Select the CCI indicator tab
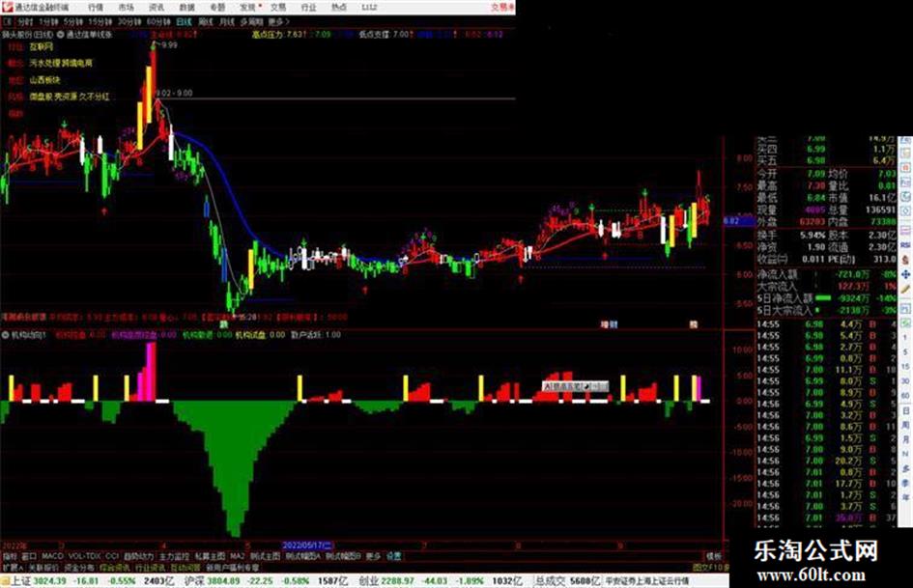This screenshot has width=913, height=588. pyautogui.click(x=112, y=556)
